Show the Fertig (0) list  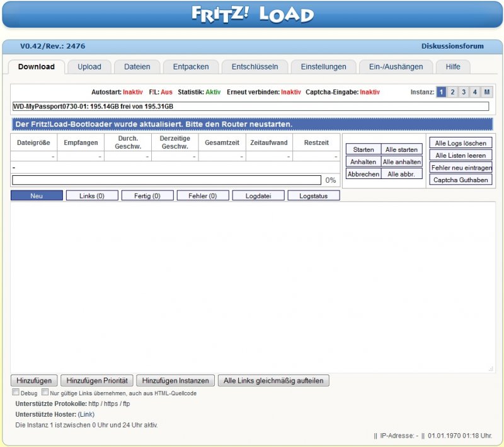(147, 195)
